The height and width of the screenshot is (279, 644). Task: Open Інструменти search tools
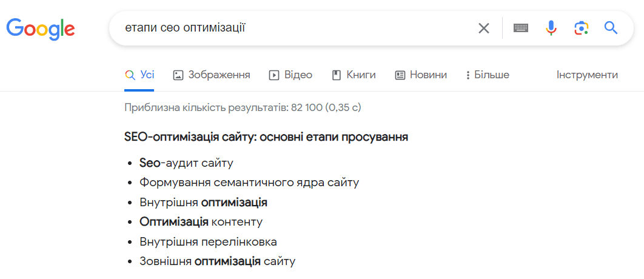587,75
